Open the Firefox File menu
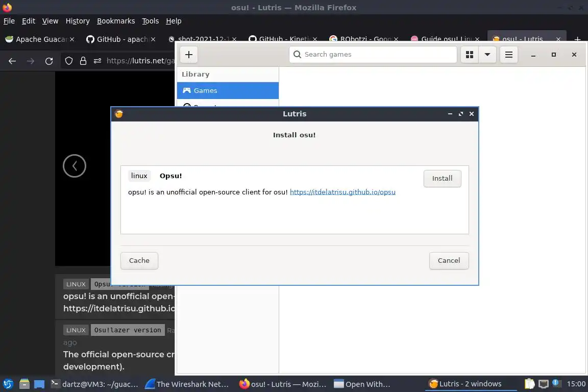The height and width of the screenshot is (392, 588). (x=9, y=21)
